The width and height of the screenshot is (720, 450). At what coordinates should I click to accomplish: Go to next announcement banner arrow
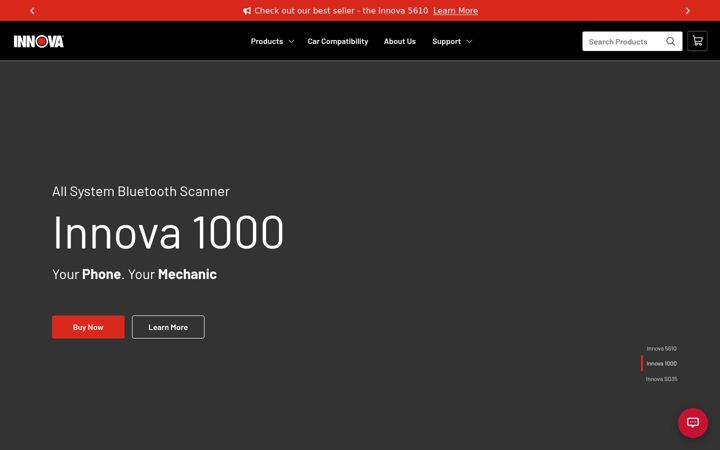coord(687,11)
